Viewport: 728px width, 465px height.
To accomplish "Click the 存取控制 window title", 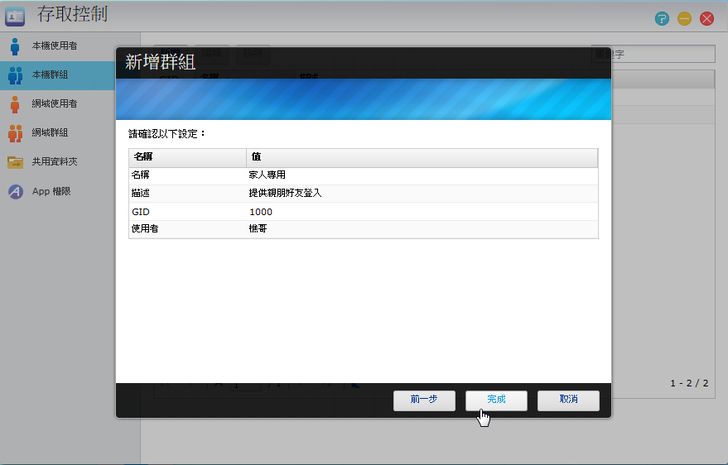I will click(x=72, y=14).
